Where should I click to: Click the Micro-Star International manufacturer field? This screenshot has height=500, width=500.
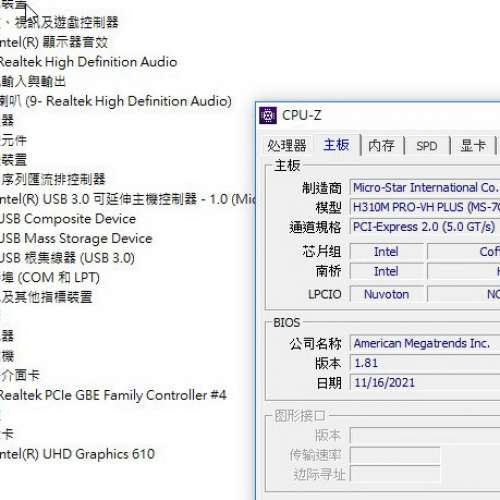pos(425,188)
